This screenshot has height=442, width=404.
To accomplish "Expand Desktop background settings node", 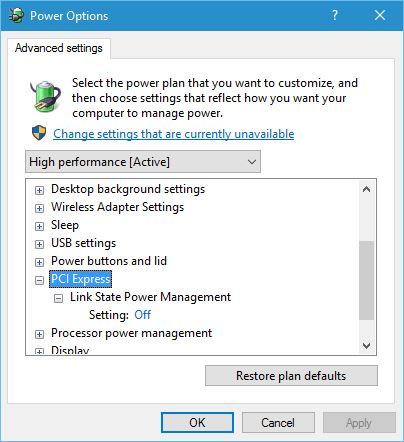I will click(x=39, y=190).
